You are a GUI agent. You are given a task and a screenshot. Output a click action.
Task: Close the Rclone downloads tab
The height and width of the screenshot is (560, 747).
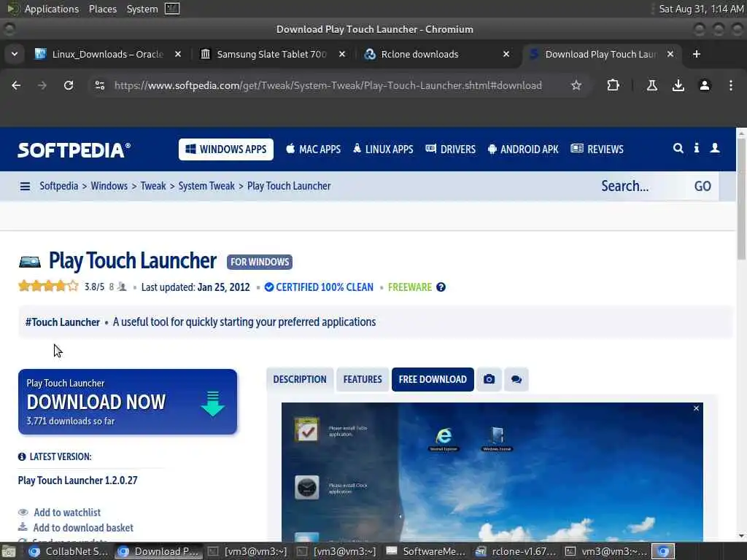(506, 54)
